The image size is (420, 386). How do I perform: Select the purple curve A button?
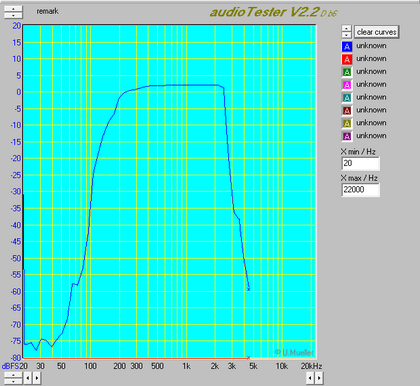pos(347,136)
